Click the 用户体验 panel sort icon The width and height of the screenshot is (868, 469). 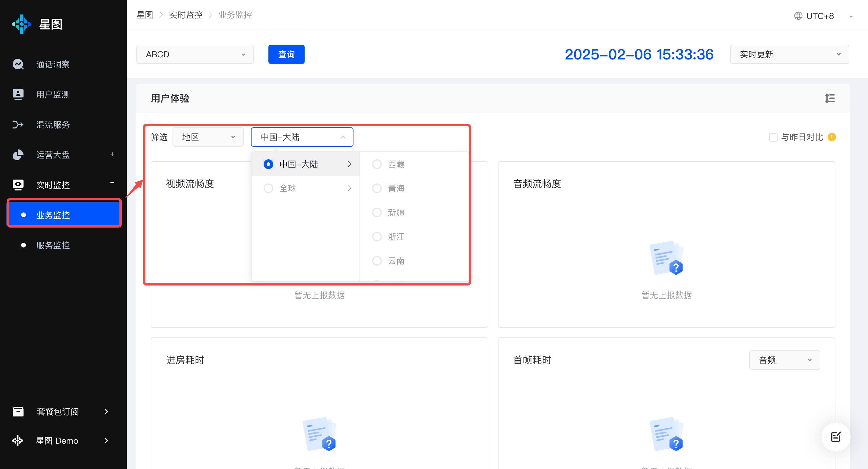coord(830,98)
